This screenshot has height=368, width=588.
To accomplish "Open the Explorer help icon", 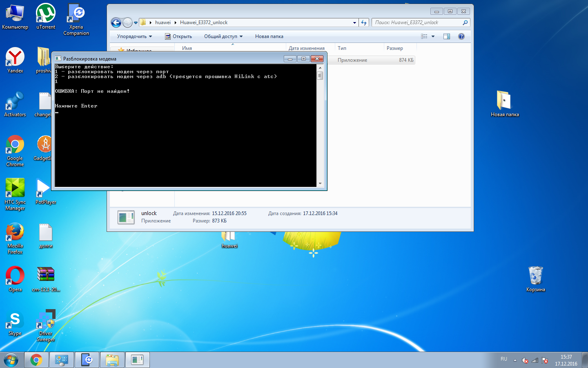I will (x=461, y=36).
